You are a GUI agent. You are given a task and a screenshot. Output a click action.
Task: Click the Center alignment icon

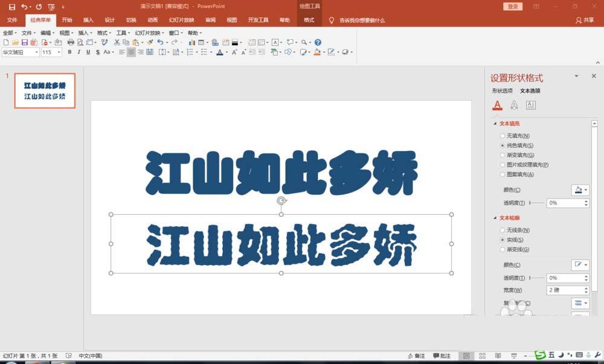(x=130, y=53)
